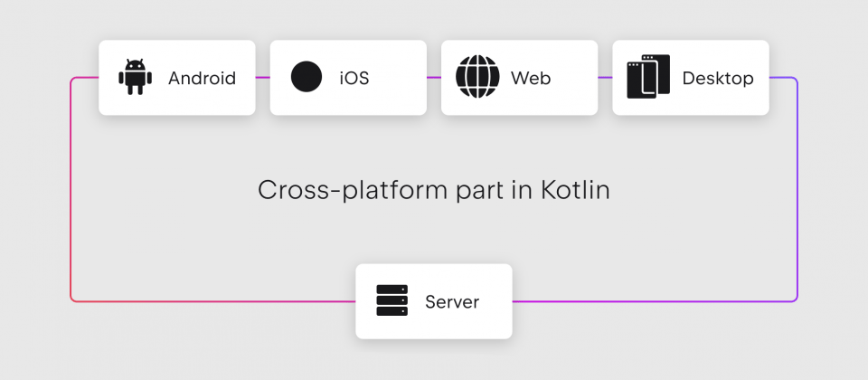Click the black circle iOS icon
The image size is (868, 380).
click(307, 76)
